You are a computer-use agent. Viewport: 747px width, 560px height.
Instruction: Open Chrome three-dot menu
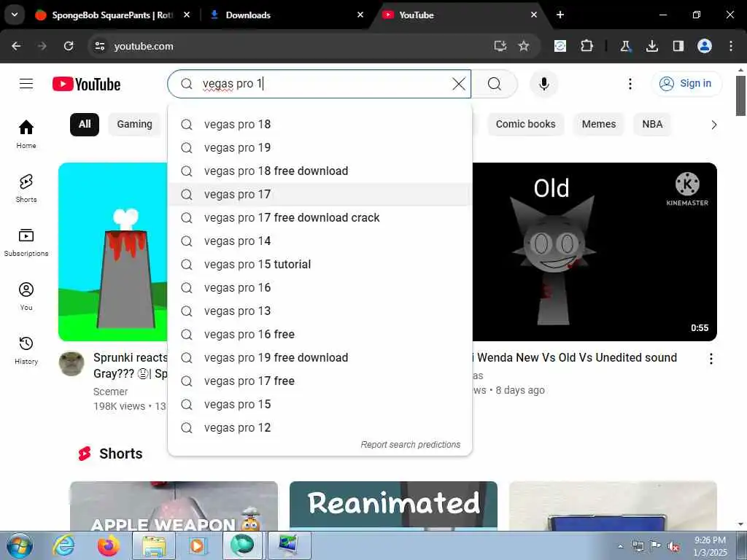(x=731, y=46)
